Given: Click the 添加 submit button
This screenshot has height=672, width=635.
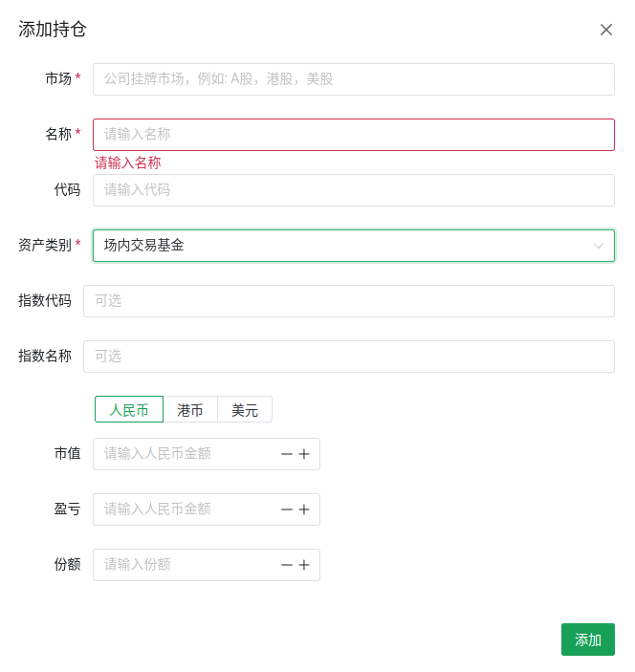Looking at the screenshot, I should (x=587, y=639).
